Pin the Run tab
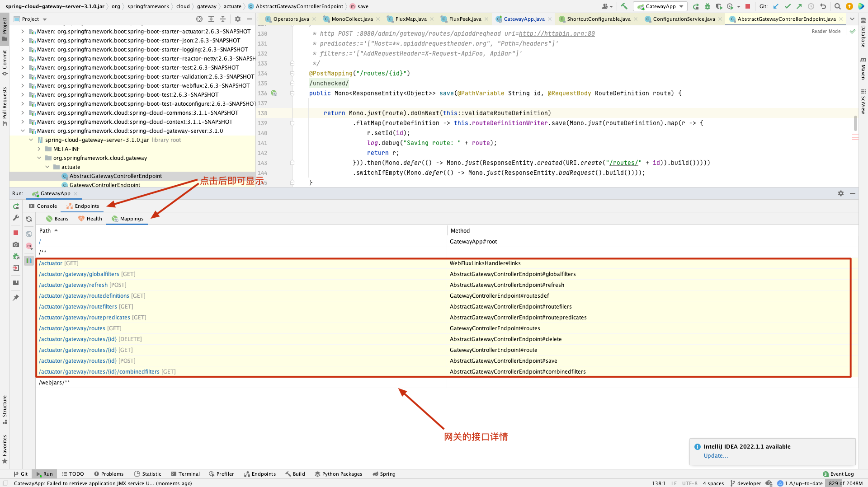 pyautogui.click(x=16, y=298)
